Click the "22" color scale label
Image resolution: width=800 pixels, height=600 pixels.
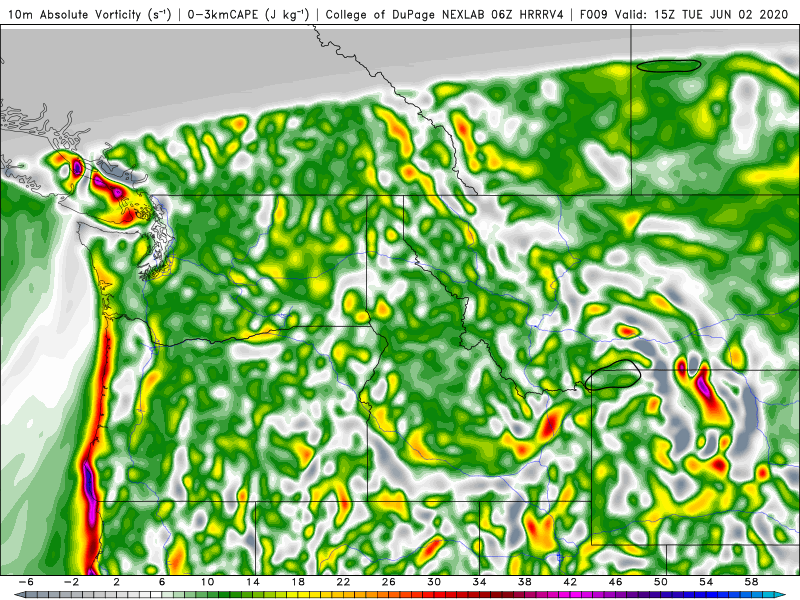[x=343, y=582]
